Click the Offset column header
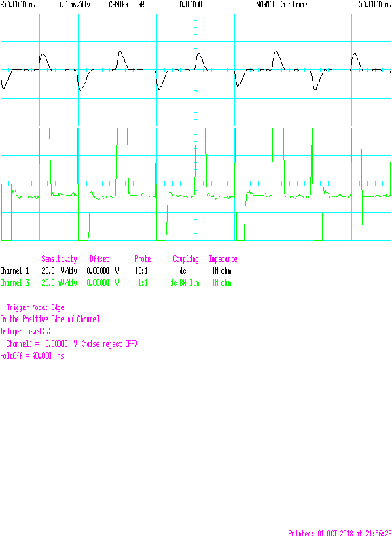392x537 pixels. pos(99,258)
